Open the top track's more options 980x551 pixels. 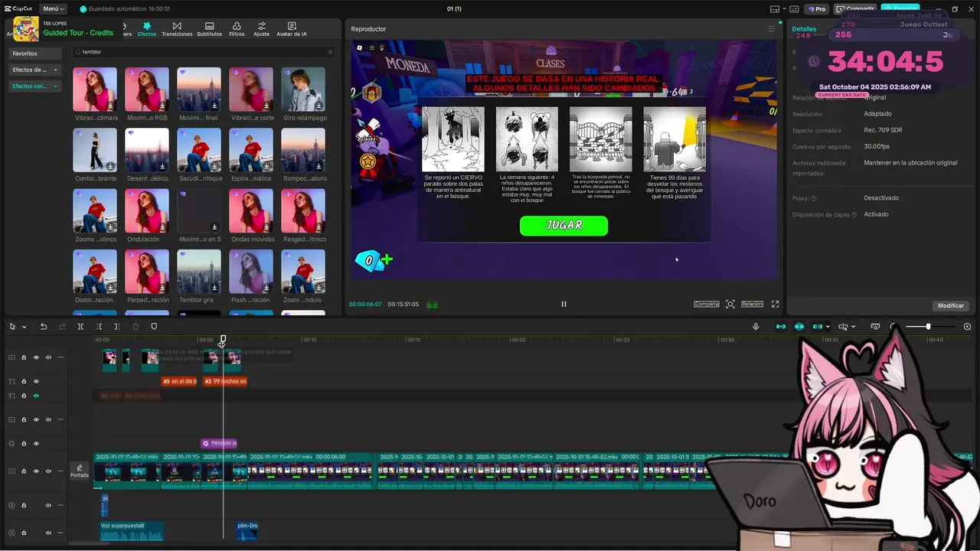click(60, 357)
